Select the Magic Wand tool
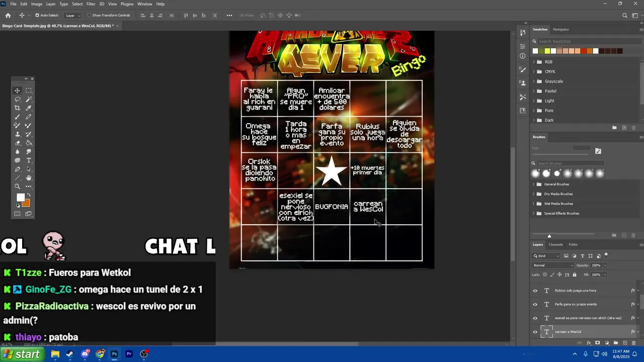644x362 pixels. tap(29, 99)
